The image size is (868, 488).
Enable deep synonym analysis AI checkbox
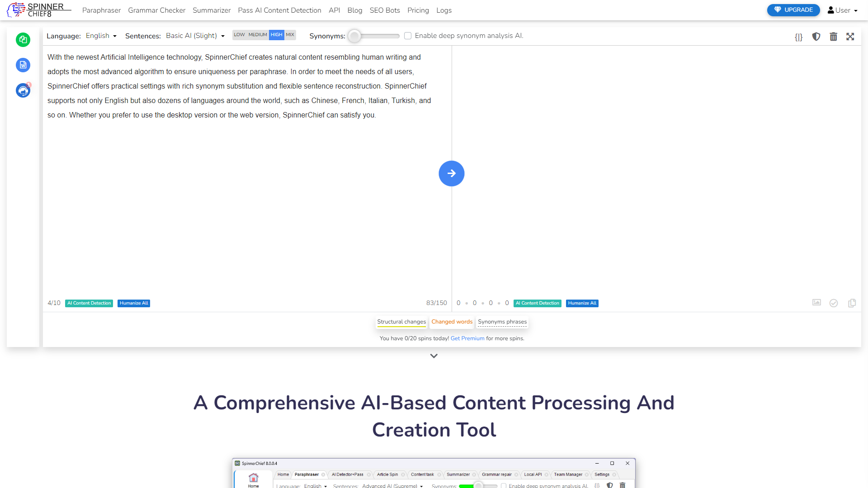408,36
